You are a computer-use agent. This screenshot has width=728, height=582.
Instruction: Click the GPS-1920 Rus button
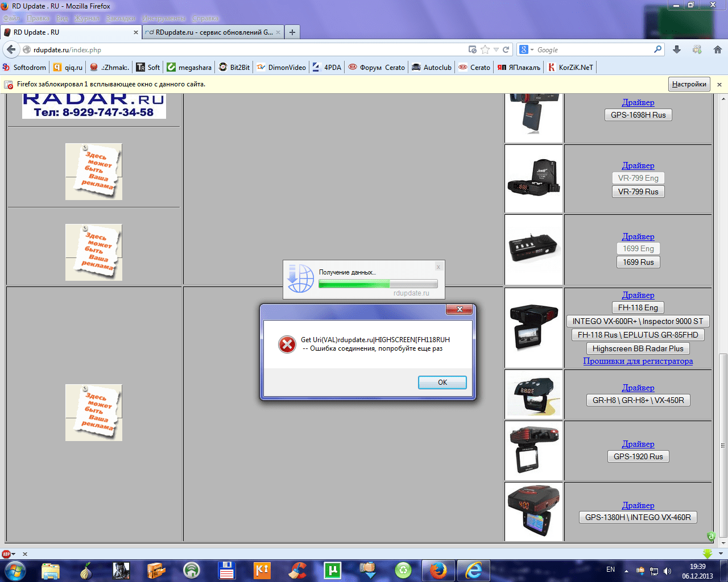(x=638, y=456)
